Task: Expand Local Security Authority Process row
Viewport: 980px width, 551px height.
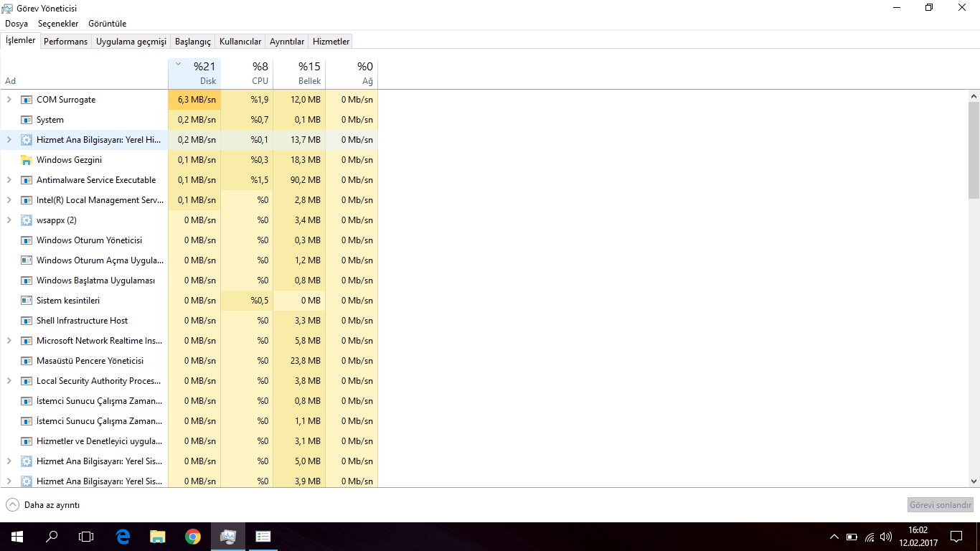Action: [9, 381]
